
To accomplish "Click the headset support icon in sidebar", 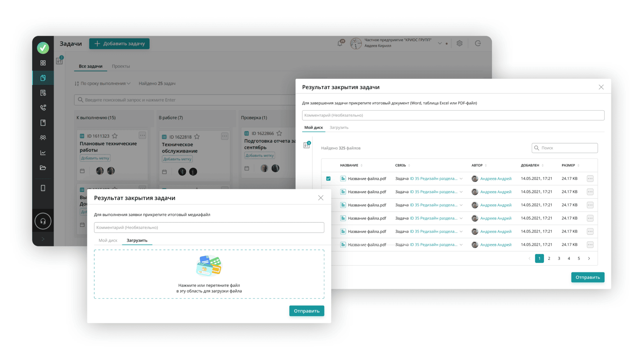I will click(43, 221).
